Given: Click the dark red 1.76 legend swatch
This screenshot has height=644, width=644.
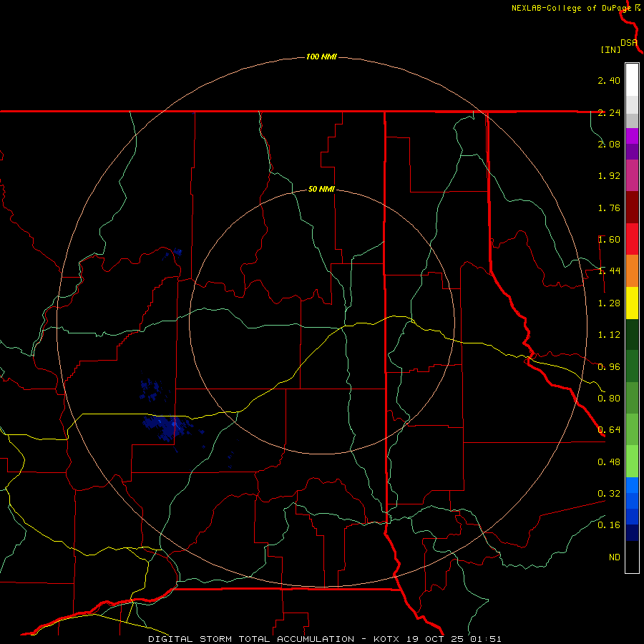Looking at the screenshot, I should pyautogui.click(x=632, y=207).
